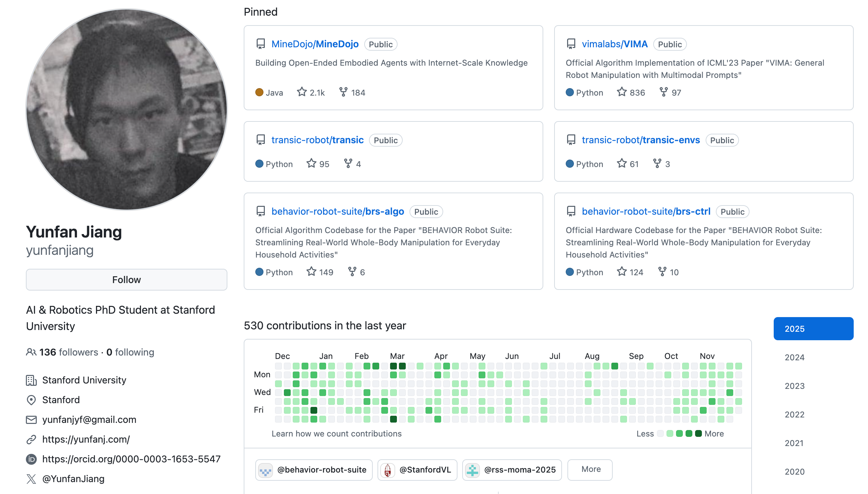Click the star icon on brs-algo repository
868x494 pixels.
point(311,271)
